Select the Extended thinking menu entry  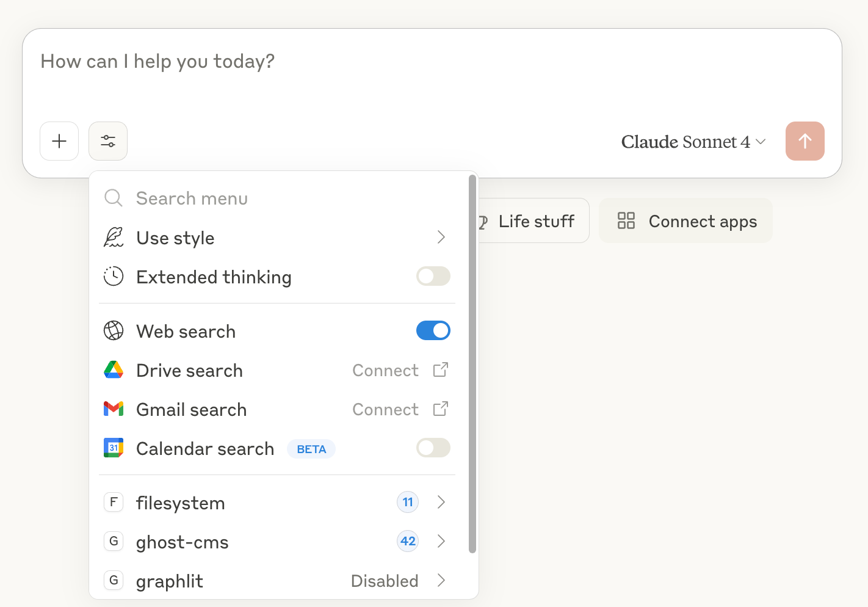coord(277,276)
